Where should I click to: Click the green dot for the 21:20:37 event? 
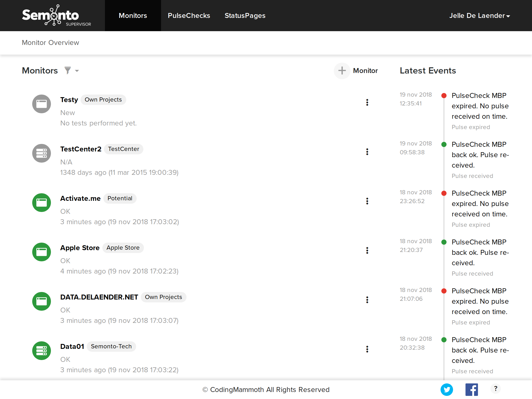pyautogui.click(x=444, y=242)
